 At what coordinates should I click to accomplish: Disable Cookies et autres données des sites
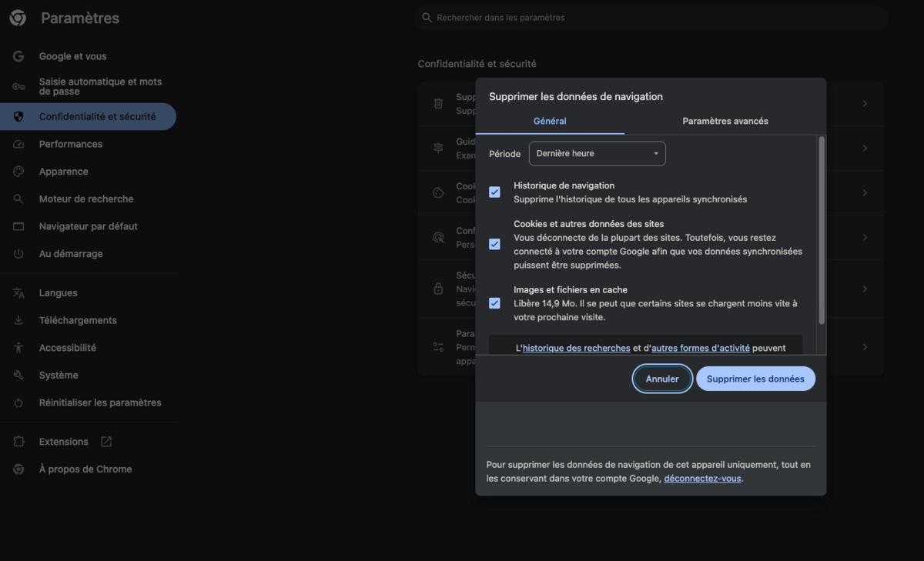494,244
